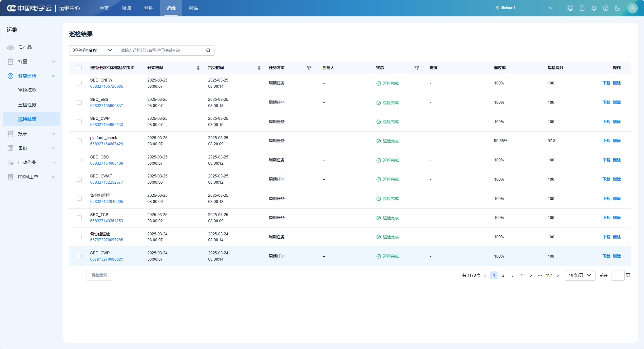The image size is (644, 349).
Task: Click 下载 for SEC_CNFW row
Action: 606,83
